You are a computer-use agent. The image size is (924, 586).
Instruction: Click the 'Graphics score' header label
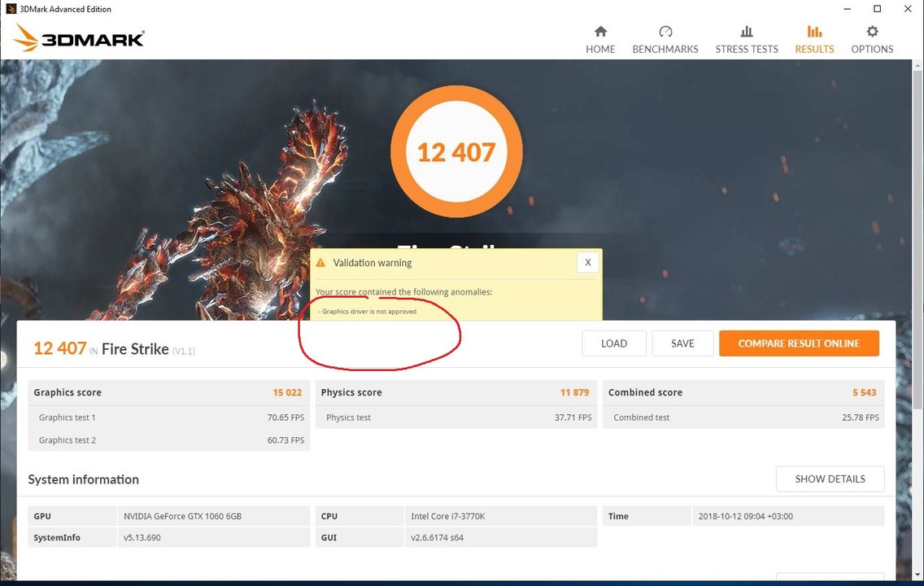tap(68, 392)
